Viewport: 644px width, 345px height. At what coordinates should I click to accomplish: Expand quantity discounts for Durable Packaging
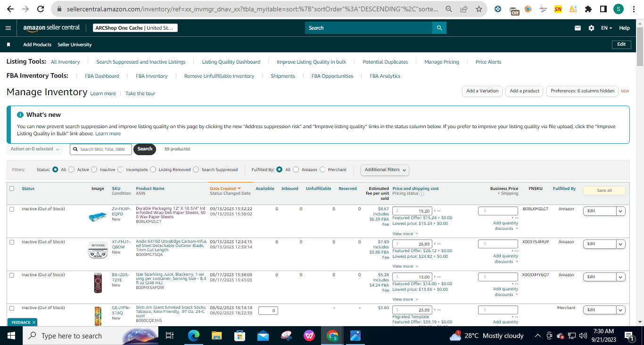tap(506, 226)
